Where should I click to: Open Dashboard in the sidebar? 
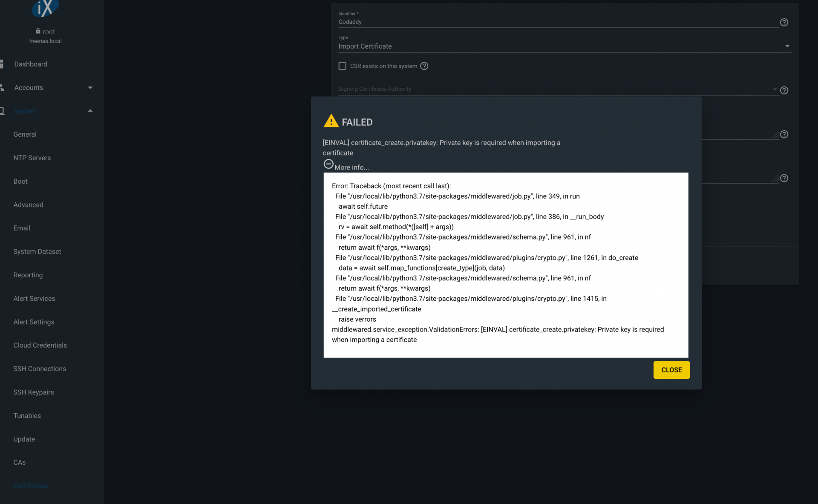31,64
